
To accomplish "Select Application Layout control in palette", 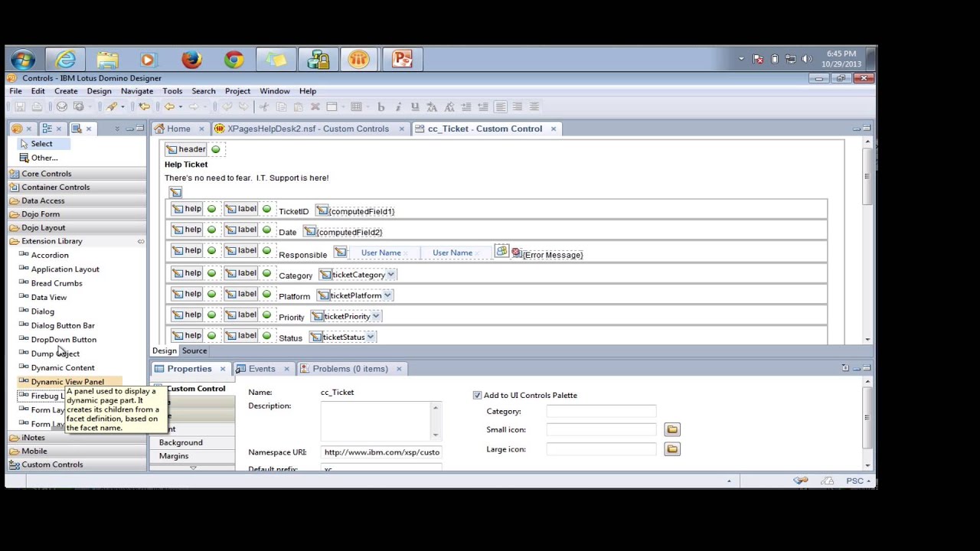I will point(65,269).
